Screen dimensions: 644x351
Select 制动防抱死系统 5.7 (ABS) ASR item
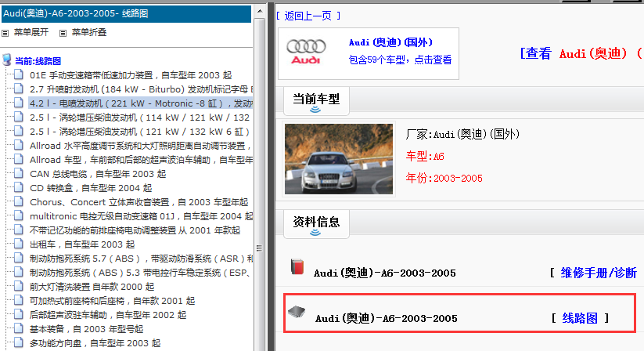tap(141, 259)
